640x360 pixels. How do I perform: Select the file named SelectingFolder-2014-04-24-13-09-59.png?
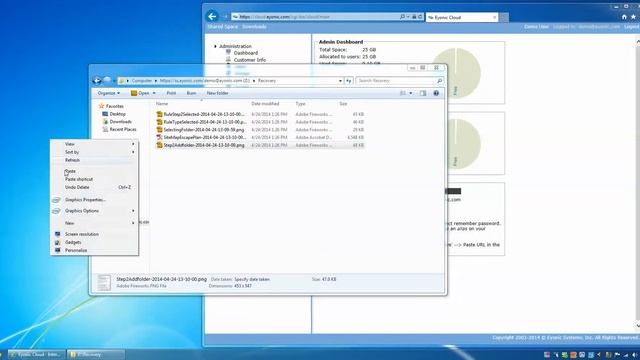coord(204,130)
